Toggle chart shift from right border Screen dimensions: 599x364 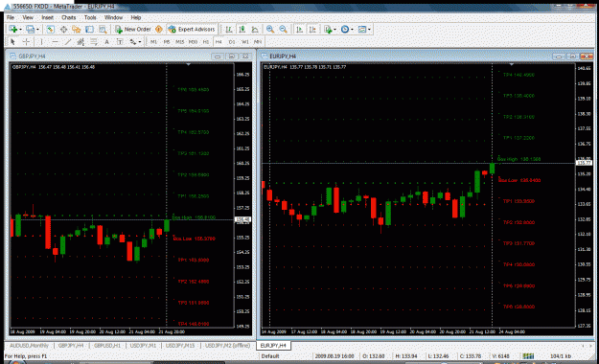click(312, 30)
